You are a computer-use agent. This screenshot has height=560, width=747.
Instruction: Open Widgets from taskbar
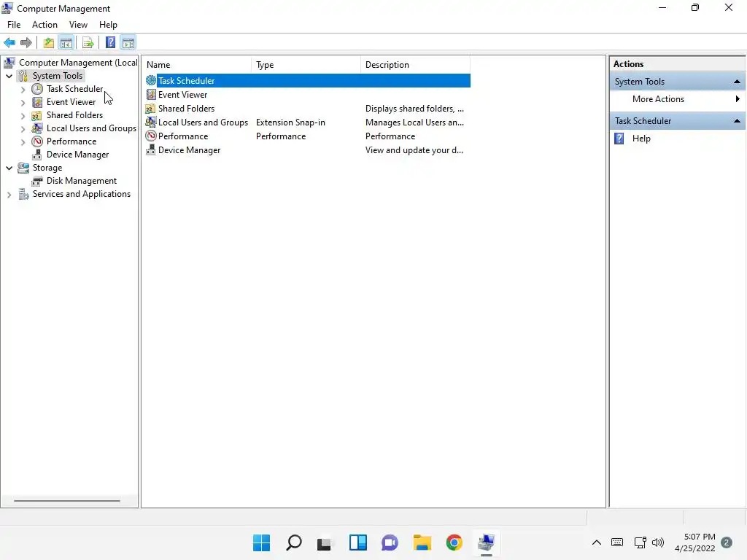(357, 542)
